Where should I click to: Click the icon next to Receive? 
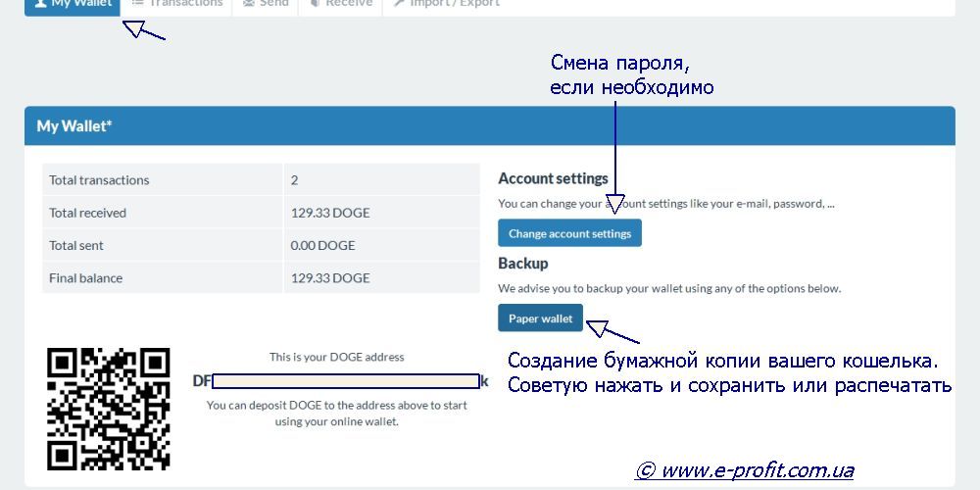(316, 3)
